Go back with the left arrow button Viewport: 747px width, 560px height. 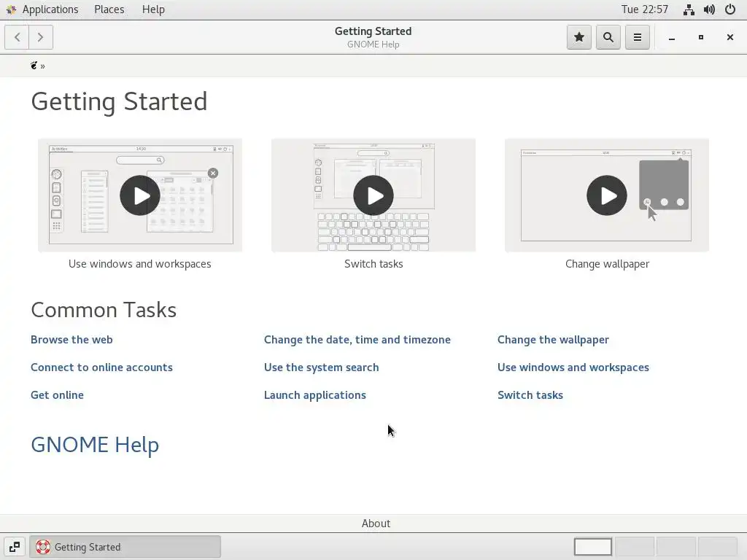coord(18,37)
